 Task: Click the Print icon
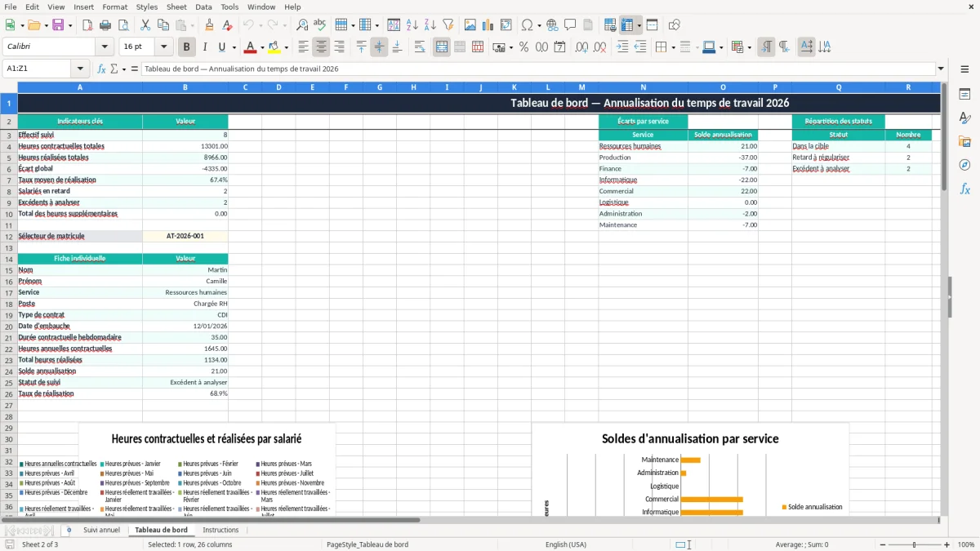pyautogui.click(x=105, y=25)
